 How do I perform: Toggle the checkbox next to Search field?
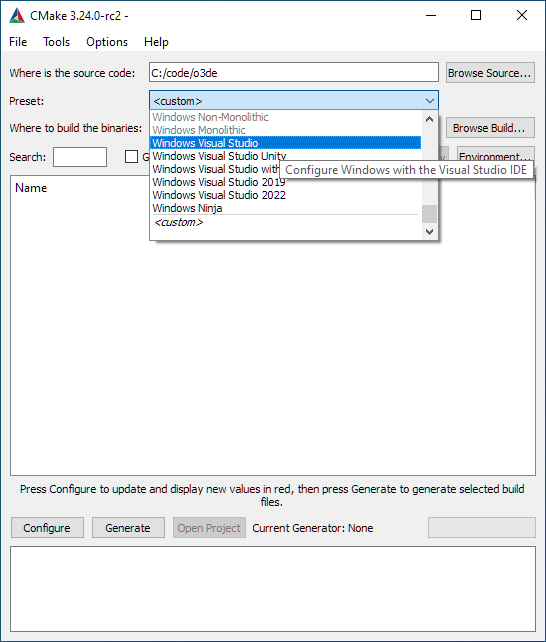131,156
